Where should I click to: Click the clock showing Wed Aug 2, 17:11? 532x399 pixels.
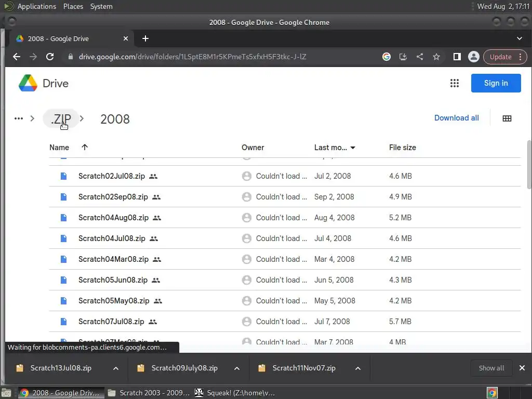[x=503, y=6]
